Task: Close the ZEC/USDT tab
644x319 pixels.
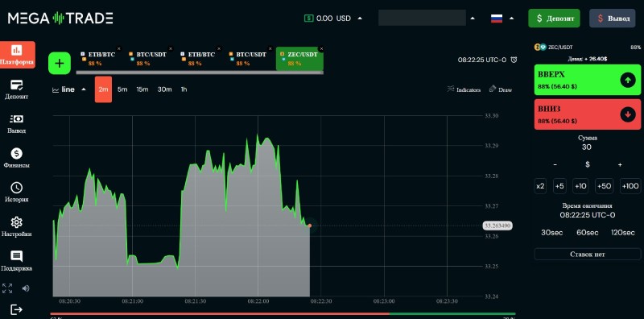Action: pyautogui.click(x=321, y=49)
